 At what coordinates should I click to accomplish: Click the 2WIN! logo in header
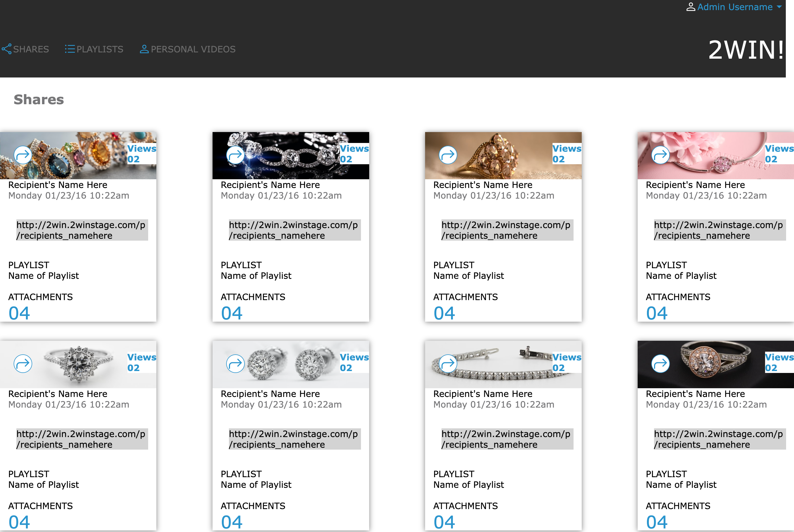746,50
